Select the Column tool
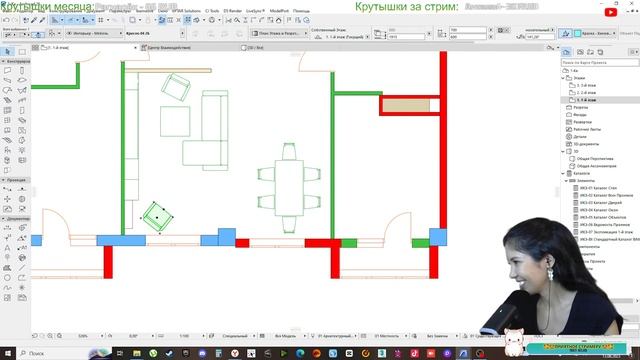This screenshot has height=360, width=640. point(22,70)
